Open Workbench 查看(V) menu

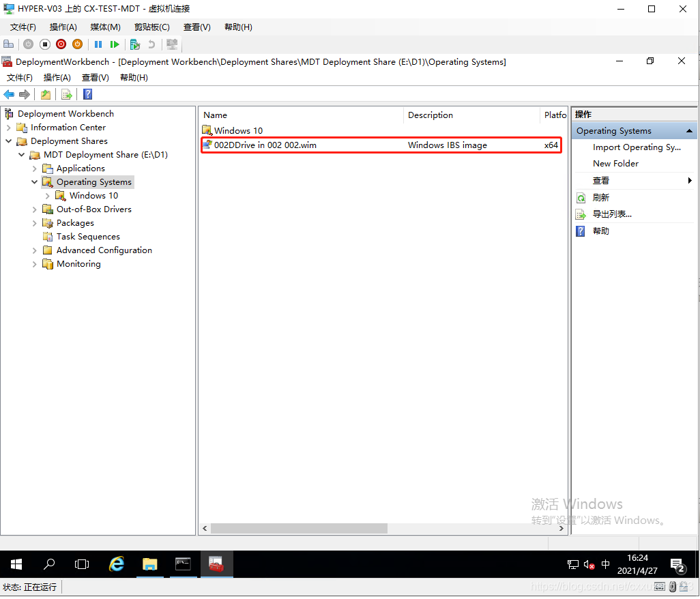[95, 78]
